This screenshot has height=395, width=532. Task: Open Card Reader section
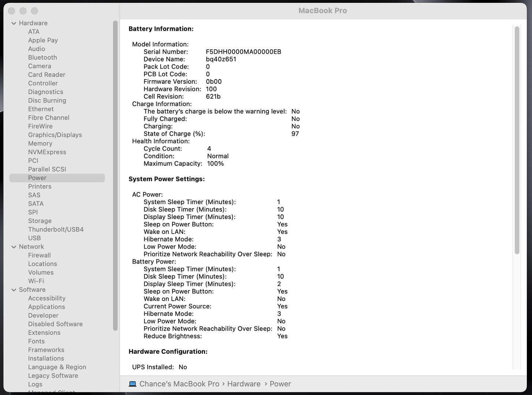(46, 75)
